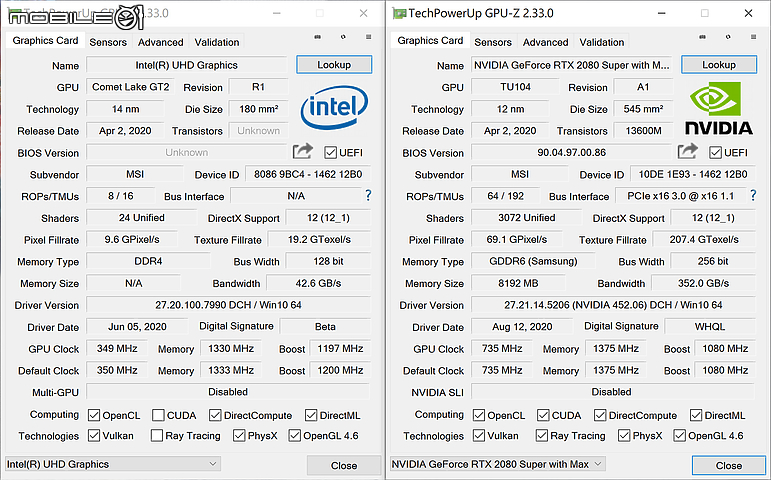Click the camera screenshot icon in NVIDIA window
Viewport: 771px width, 480px height.
click(x=703, y=37)
